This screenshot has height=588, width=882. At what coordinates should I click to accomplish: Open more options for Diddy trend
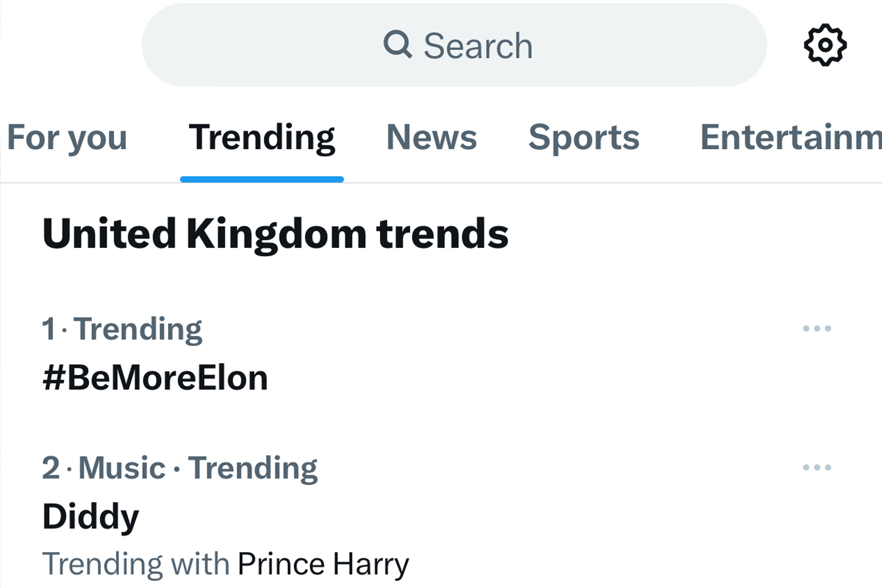[817, 468]
